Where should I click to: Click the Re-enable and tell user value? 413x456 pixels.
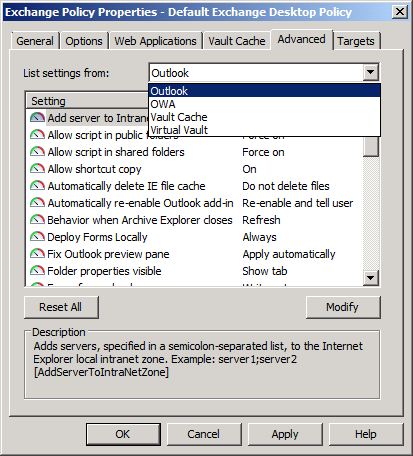297,203
